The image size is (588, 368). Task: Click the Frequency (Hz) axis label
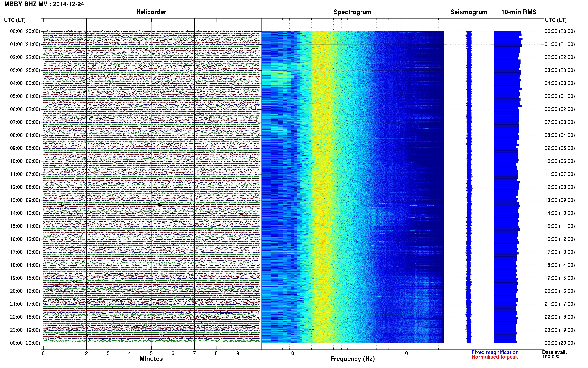pyautogui.click(x=352, y=359)
